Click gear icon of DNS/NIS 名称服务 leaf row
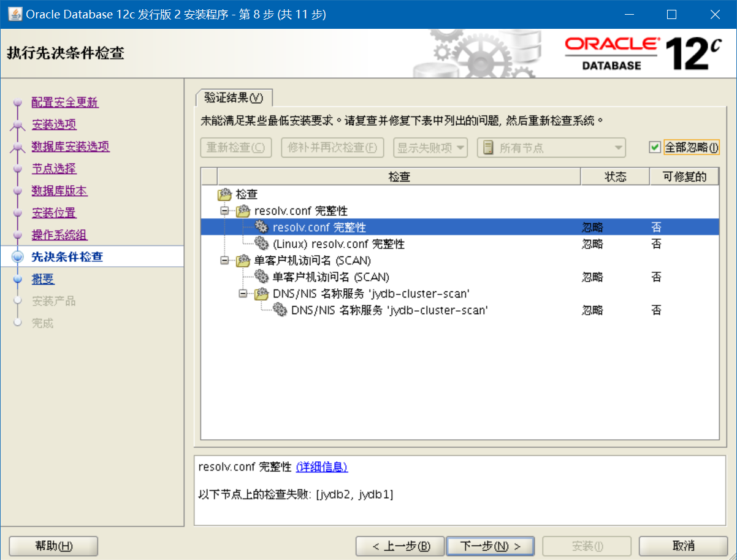 (x=280, y=310)
